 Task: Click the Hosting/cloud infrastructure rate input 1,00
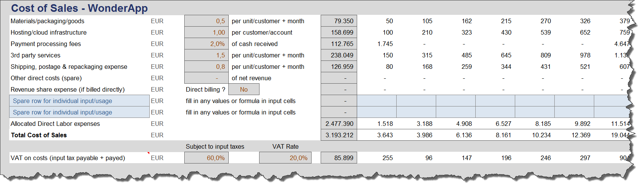tap(206, 32)
